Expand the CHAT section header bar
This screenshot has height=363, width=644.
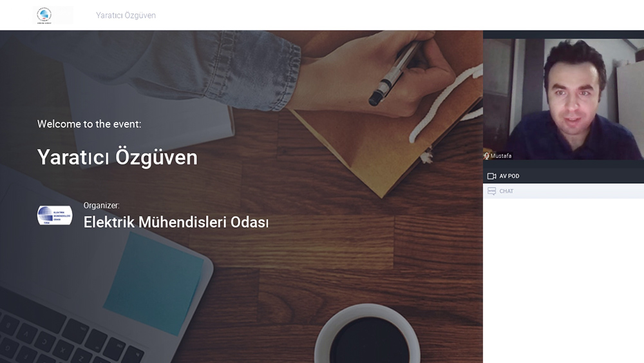coord(563,191)
